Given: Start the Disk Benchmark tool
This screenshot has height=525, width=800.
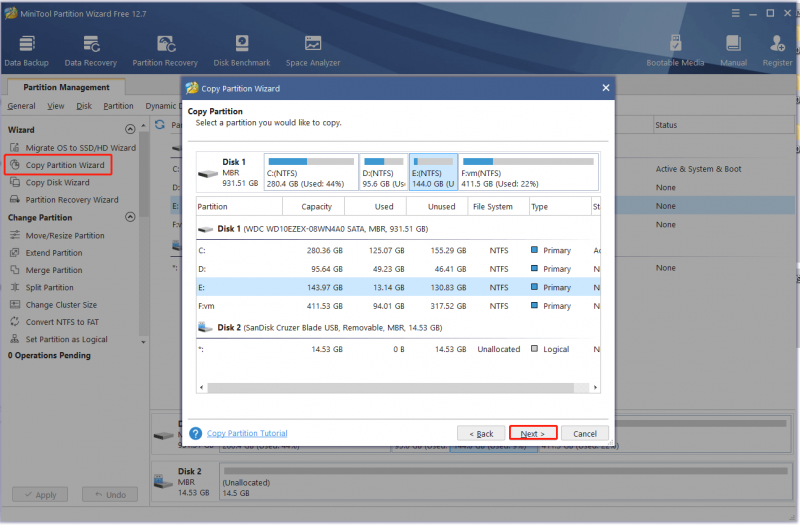Looking at the screenshot, I should click(242, 51).
